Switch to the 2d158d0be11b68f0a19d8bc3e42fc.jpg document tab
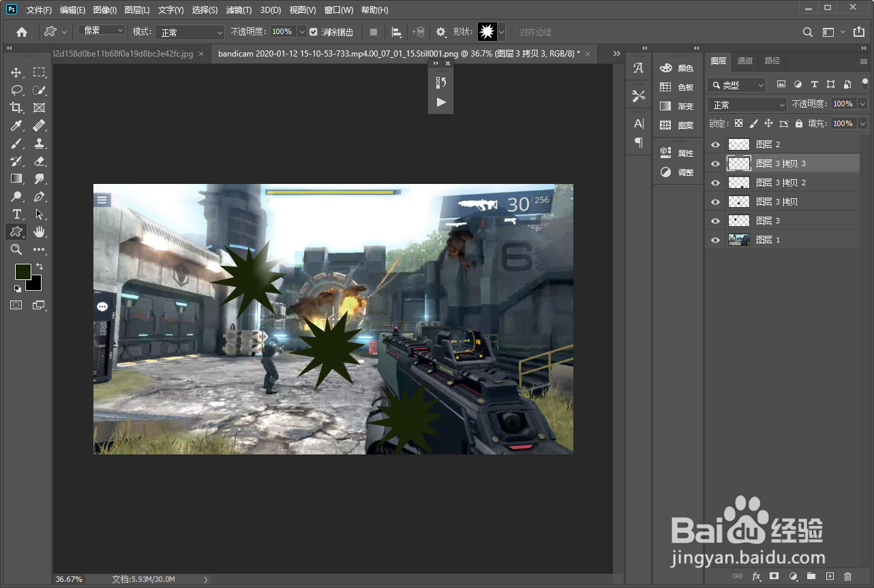This screenshot has height=588, width=874. point(124,53)
